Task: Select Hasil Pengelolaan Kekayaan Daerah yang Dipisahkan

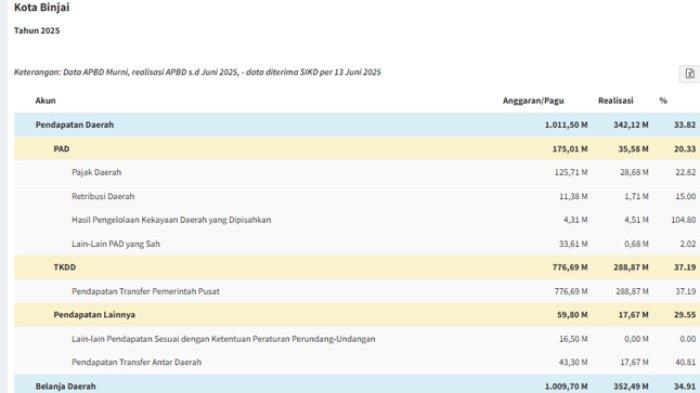Action: click(x=171, y=220)
